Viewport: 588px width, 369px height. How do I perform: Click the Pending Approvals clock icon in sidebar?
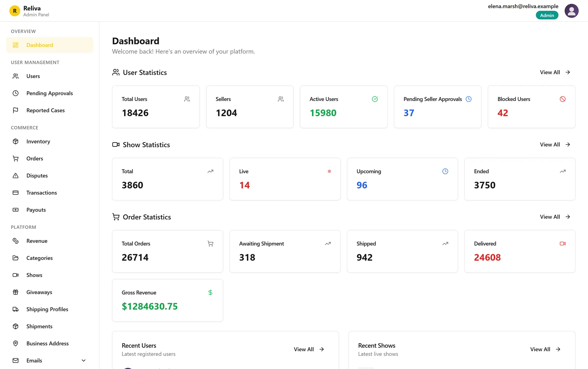pos(16,93)
